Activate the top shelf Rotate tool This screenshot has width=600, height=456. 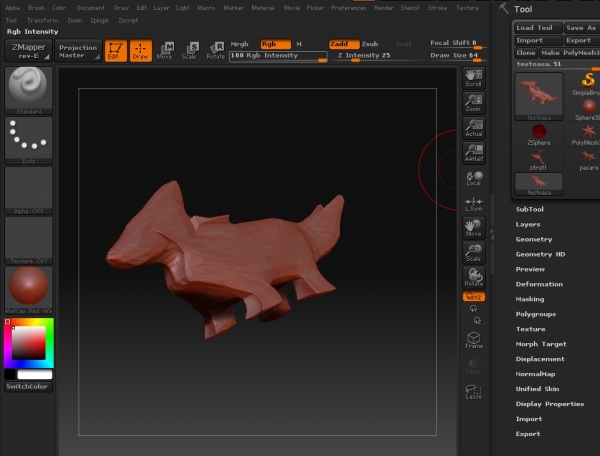(x=215, y=51)
